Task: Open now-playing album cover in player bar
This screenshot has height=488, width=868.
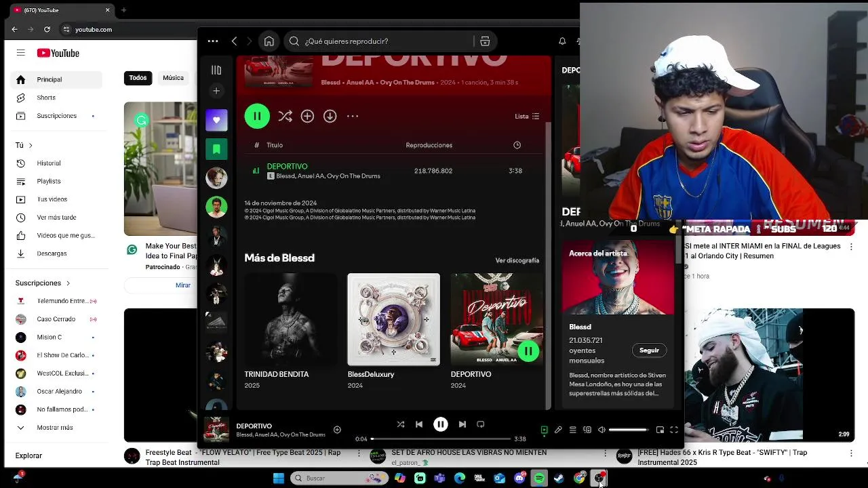Action: pyautogui.click(x=217, y=430)
